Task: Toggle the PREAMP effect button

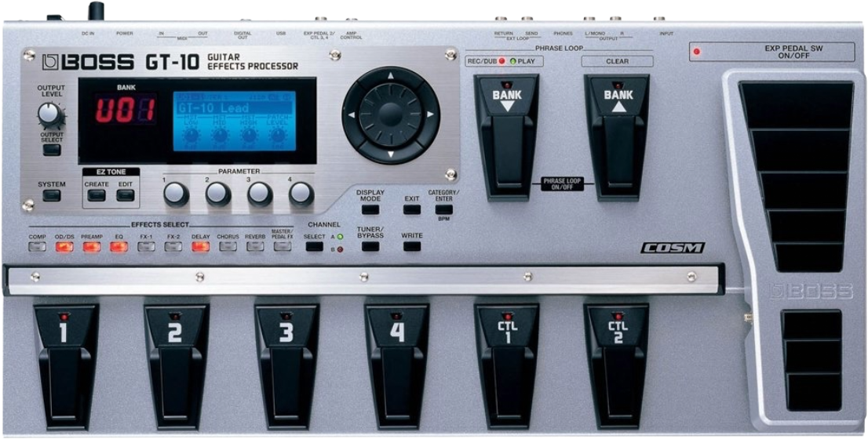Action: click(92, 247)
